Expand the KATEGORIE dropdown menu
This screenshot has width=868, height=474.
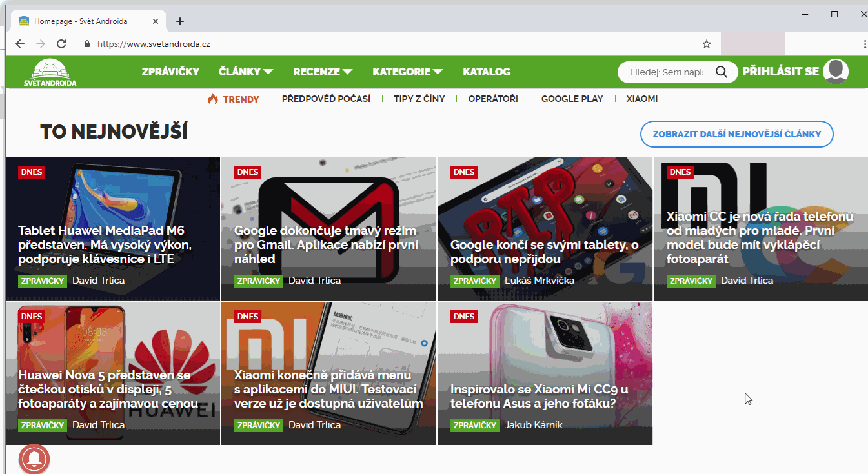[x=407, y=72]
